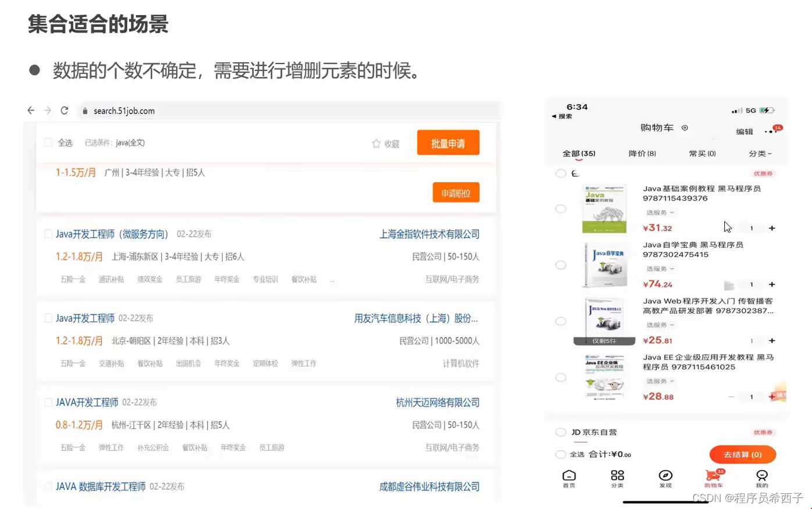Open 杭州天迈网络有限公司 company link
The height and width of the screenshot is (509, 812).
pyautogui.click(x=438, y=403)
